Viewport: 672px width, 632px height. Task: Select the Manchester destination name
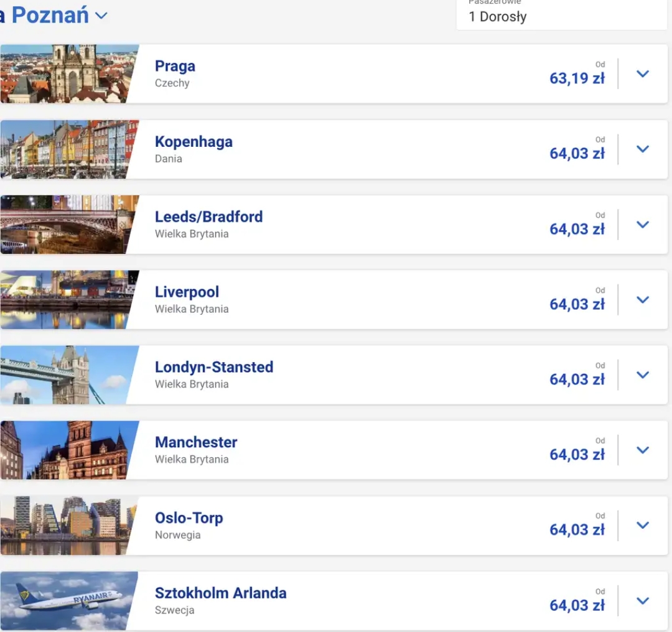196,442
